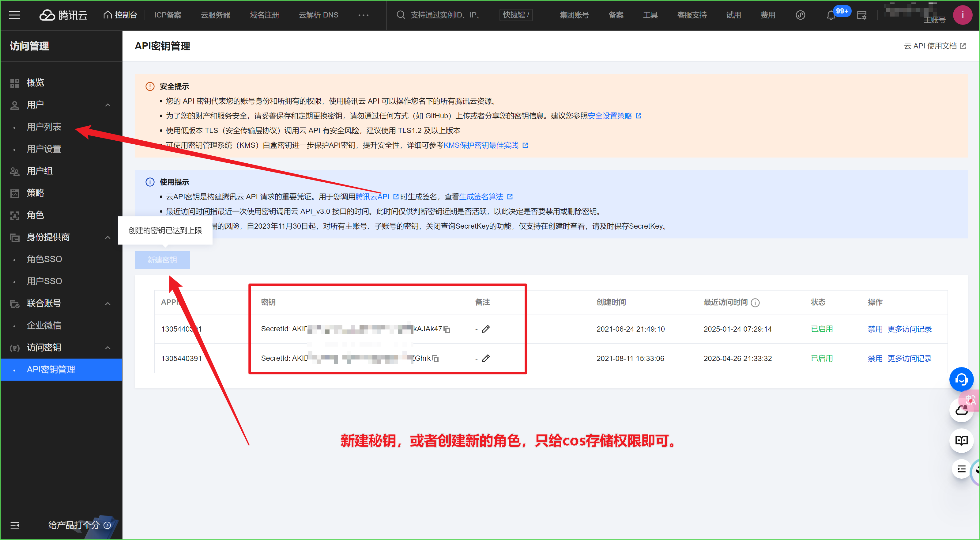Edit remark for key ending kAJAk47
This screenshot has width=980, height=540.
point(486,329)
